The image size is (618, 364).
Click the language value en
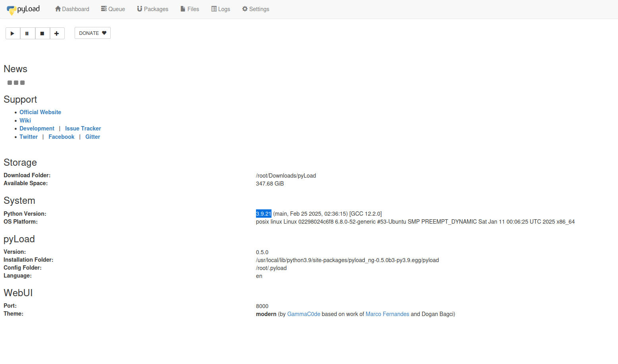pyautogui.click(x=259, y=276)
